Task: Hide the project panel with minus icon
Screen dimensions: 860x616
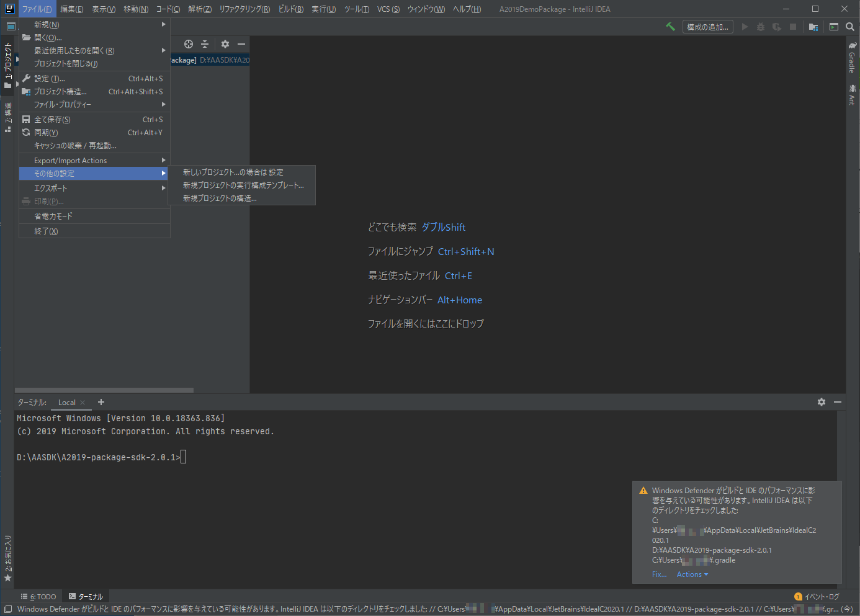Action: pyautogui.click(x=241, y=44)
